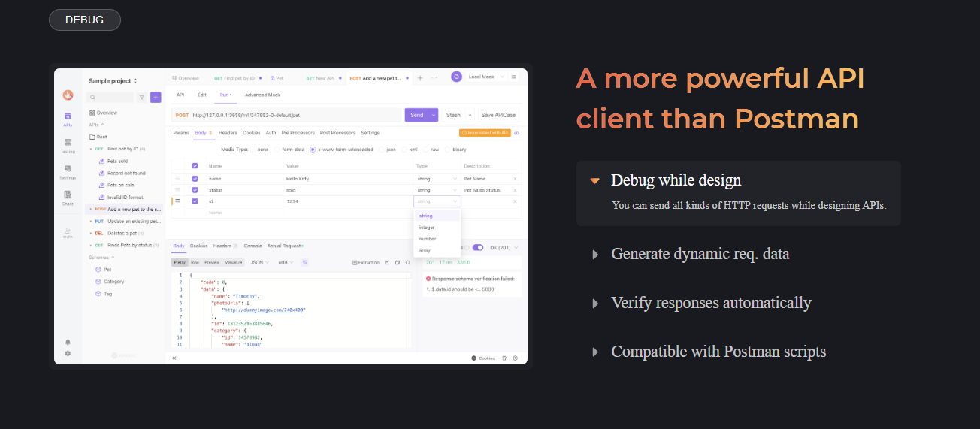The height and width of the screenshot is (429, 980).
Task: Click the purple sync circle icon
Action: (456, 77)
